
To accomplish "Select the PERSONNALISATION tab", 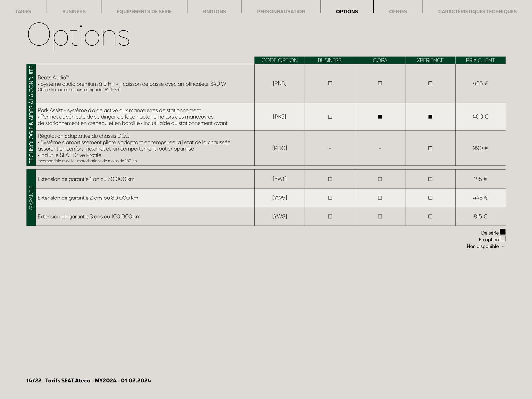I will 281,11.
